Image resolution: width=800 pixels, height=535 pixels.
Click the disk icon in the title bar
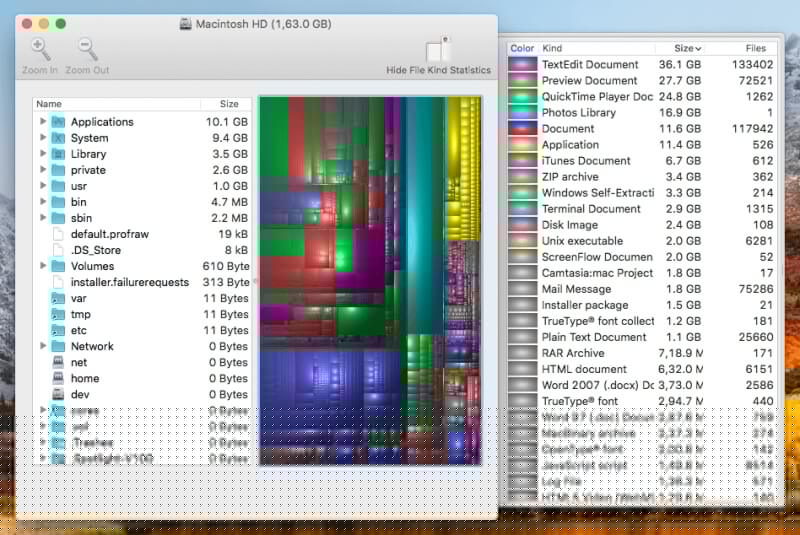187,24
